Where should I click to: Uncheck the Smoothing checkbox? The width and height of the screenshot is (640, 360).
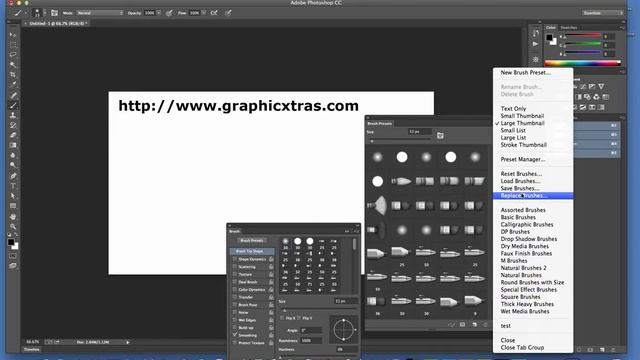click(235, 335)
